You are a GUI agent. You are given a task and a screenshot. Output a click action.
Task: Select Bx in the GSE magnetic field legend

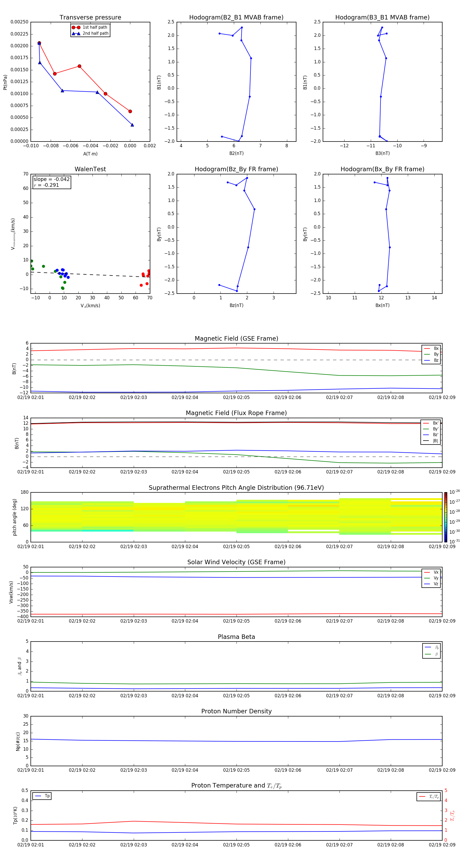tap(431, 349)
